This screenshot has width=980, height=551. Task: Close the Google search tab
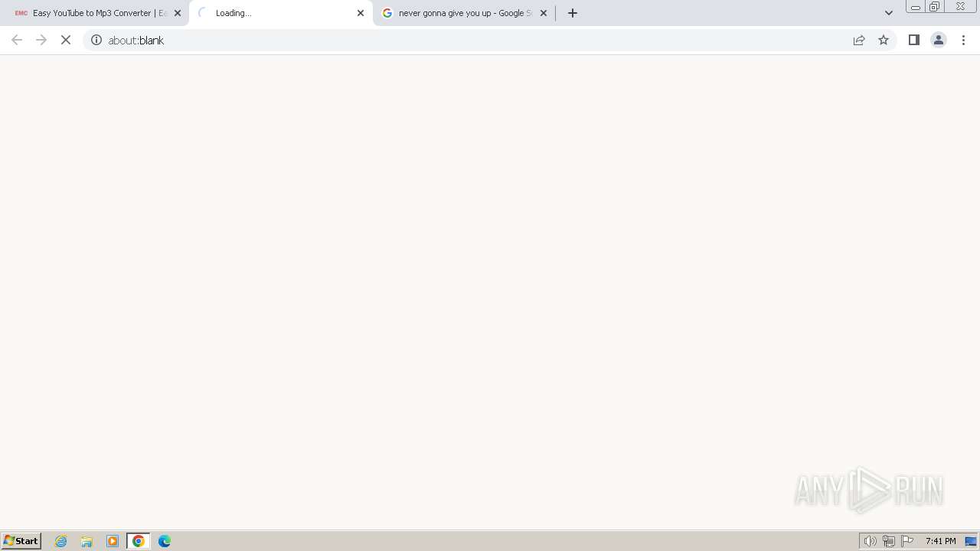[x=544, y=13]
